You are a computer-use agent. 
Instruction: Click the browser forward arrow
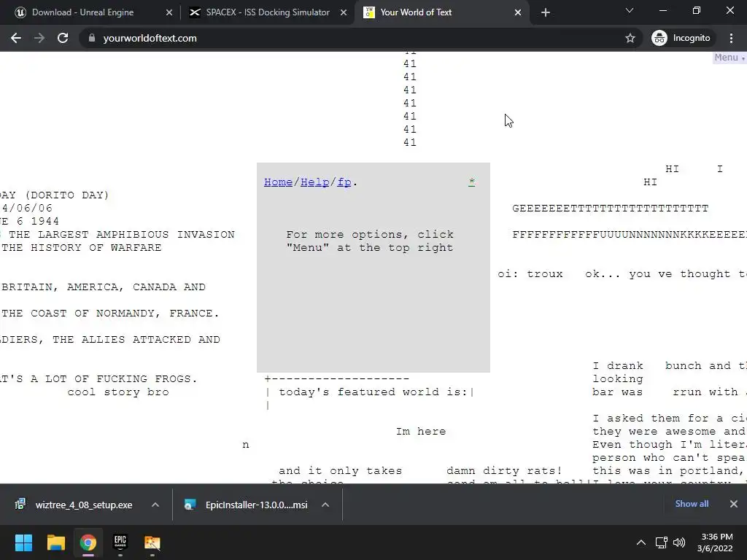[39, 38]
